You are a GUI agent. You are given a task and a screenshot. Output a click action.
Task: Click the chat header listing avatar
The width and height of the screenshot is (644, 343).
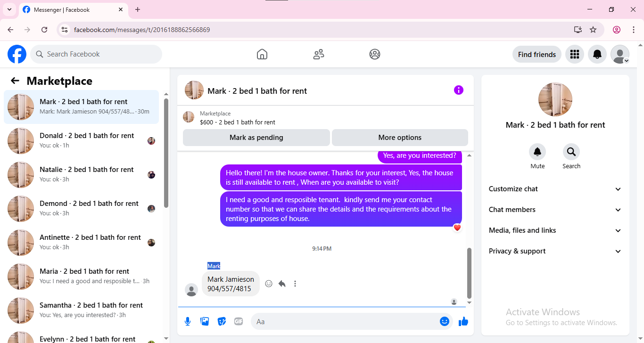pos(194,90)
